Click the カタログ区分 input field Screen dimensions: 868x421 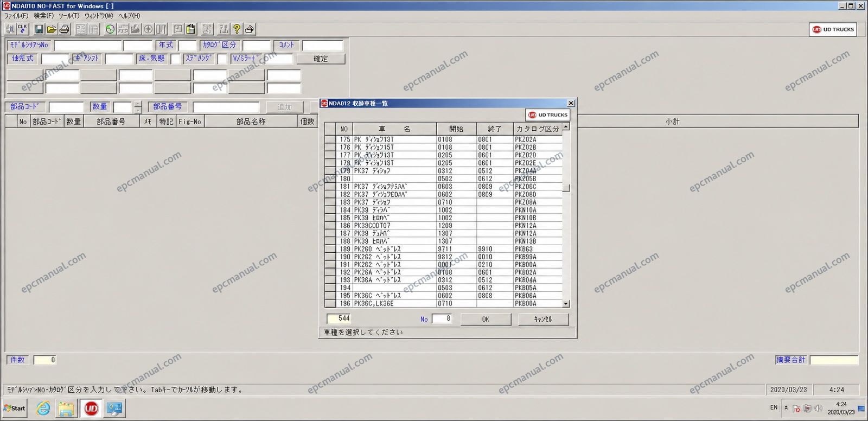pyautogui.click(x=256, y=45)
